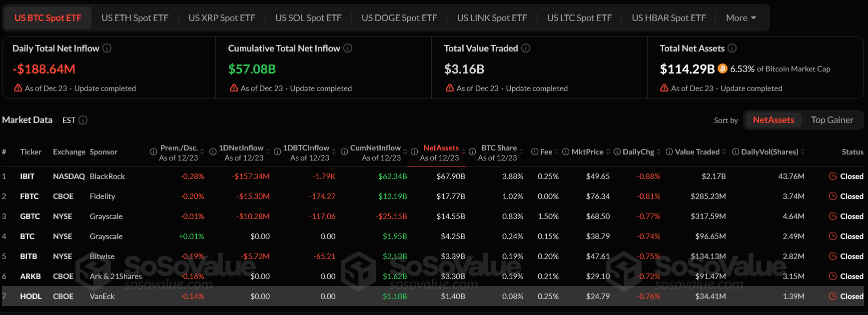This screenshot has height=315, width=868.
Task: Click info icon before NetAssets column
Action: pos(414,151)
